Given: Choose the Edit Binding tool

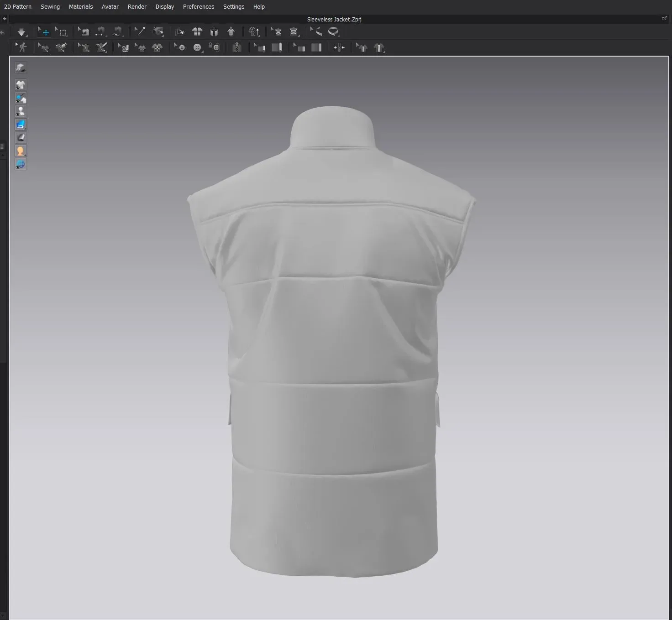Looking at the screenshot, I should (x=259, y=47).
